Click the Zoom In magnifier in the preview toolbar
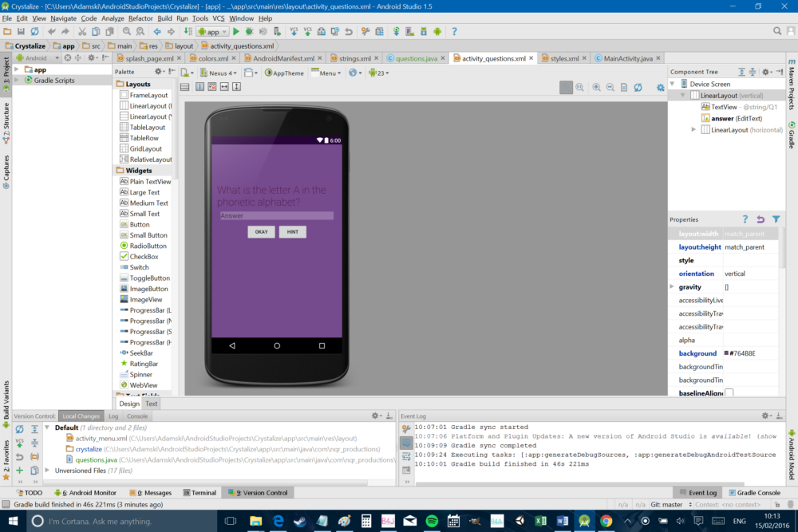Image resolution: width=798 pixels, height=532 pixels. click(x=596, y=88)
